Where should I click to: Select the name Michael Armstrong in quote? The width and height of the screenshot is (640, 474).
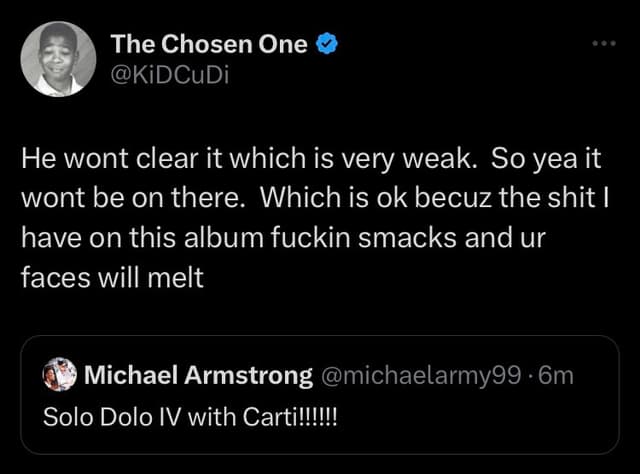(198, 376)
